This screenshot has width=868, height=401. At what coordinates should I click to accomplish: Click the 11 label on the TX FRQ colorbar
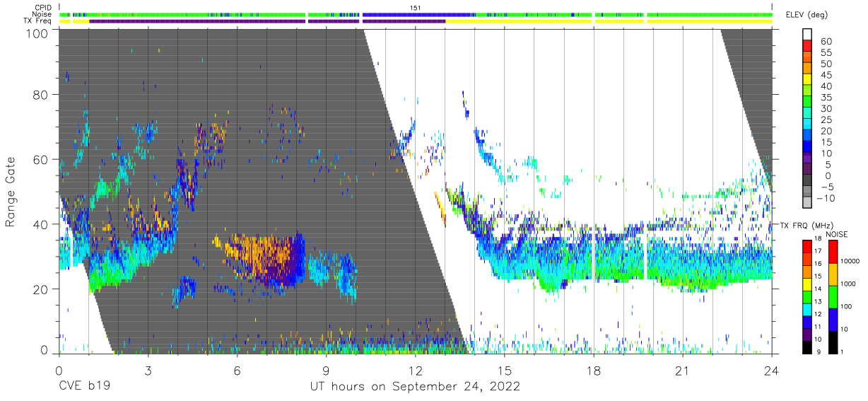coord(816,327)
